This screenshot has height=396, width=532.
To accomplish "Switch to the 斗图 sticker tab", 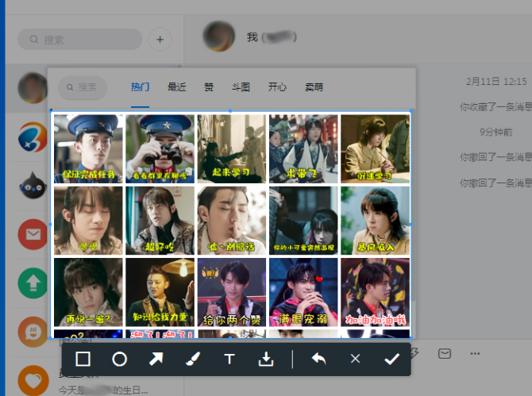I will coord(241,87).
